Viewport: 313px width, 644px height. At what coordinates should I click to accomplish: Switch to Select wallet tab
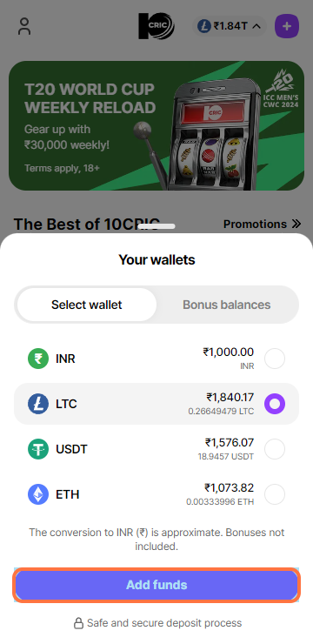(87, 305)
